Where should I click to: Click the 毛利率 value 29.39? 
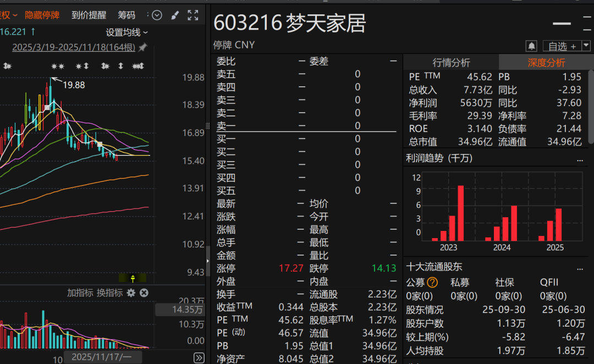coord(480,115)
